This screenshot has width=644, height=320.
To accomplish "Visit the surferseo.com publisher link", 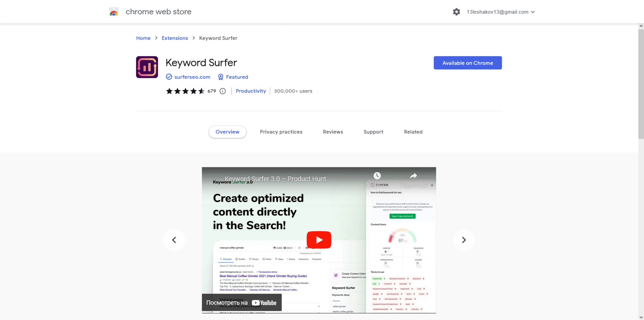I will tap(192, 77).
